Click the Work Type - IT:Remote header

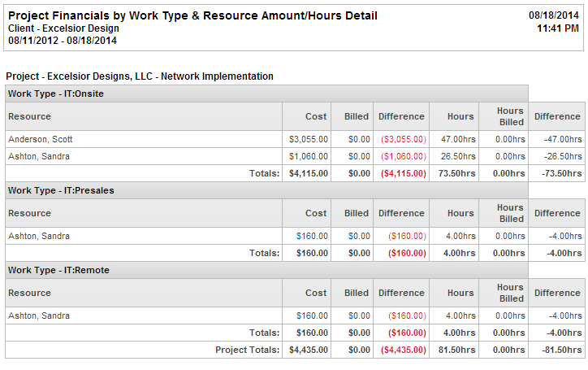coord(58,270)
